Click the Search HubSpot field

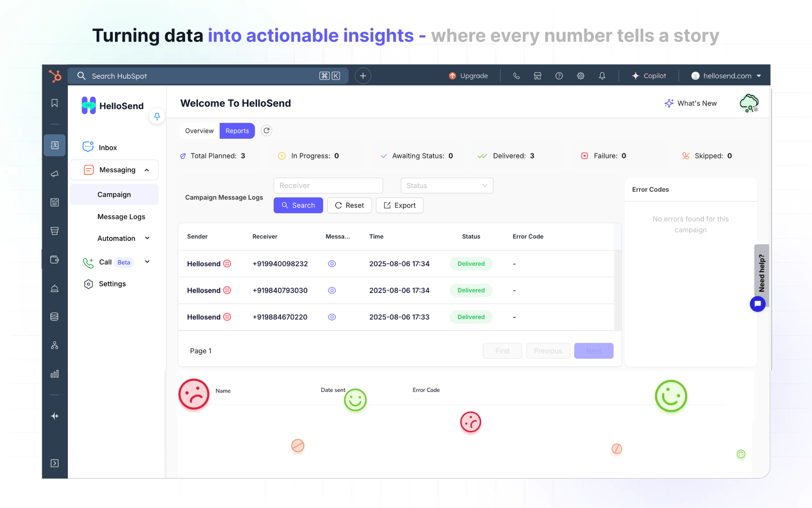[x=208, y=76]
